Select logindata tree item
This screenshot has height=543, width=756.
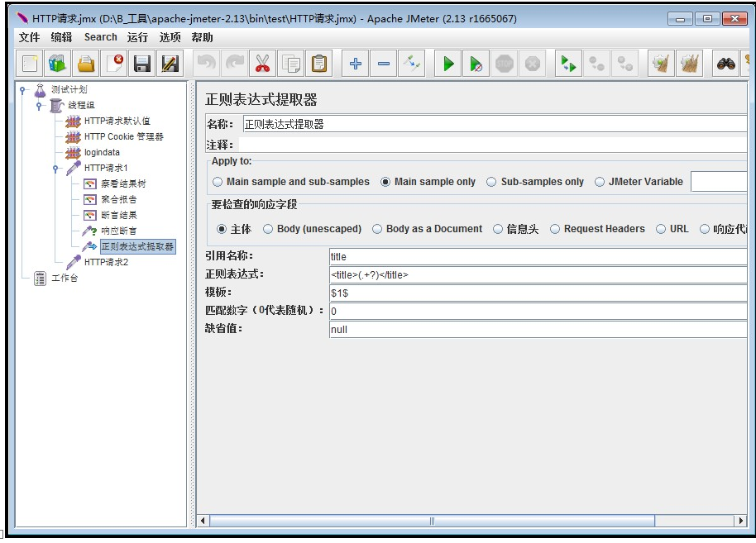coord(102,152)
